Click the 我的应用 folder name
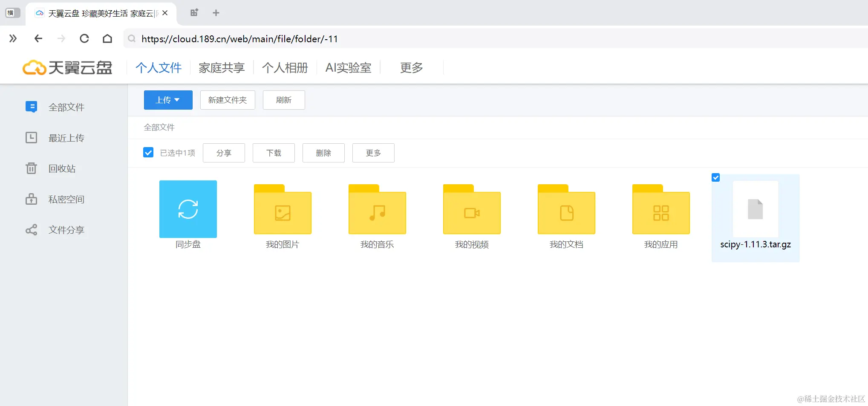The width and height of the screenshot is (868, 406). [661, 244]
